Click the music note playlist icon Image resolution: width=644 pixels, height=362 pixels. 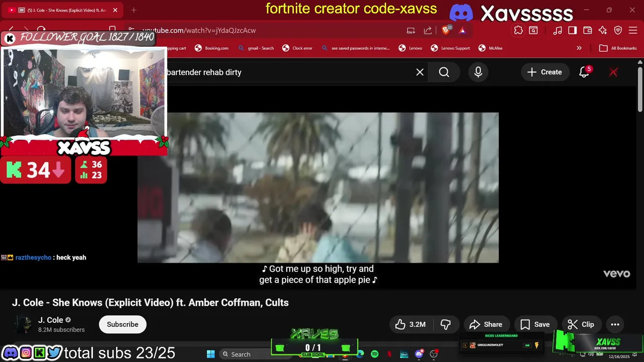[x=557, y=31]
